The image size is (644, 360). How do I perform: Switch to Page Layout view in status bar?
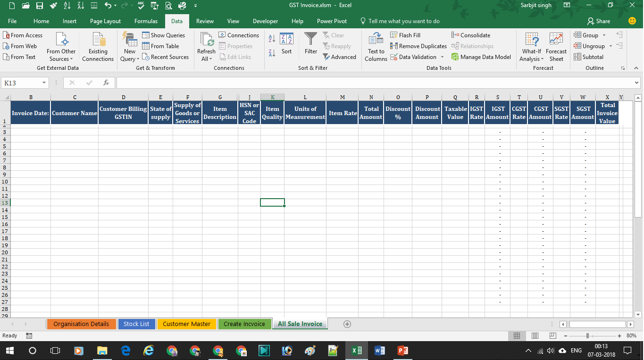click(535, 336)
